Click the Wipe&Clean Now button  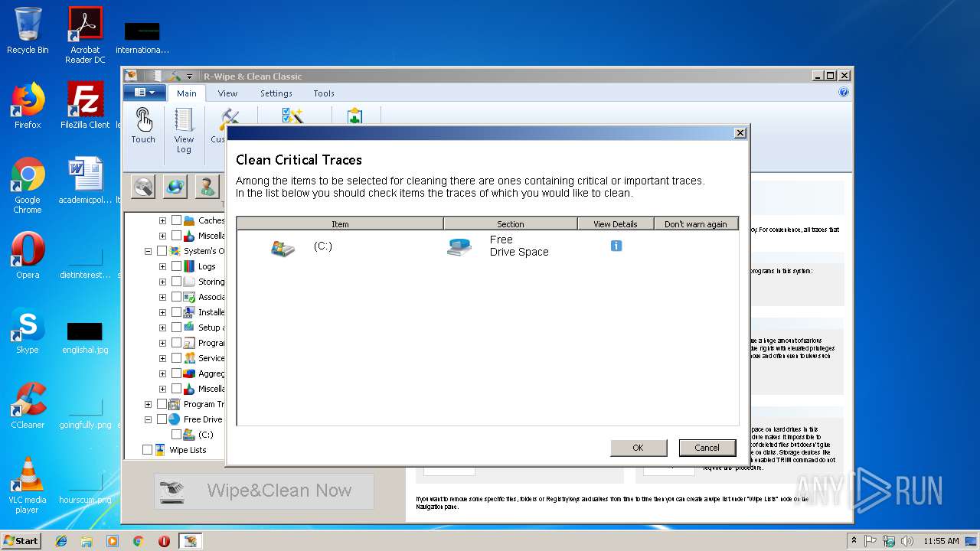point(264,491)
